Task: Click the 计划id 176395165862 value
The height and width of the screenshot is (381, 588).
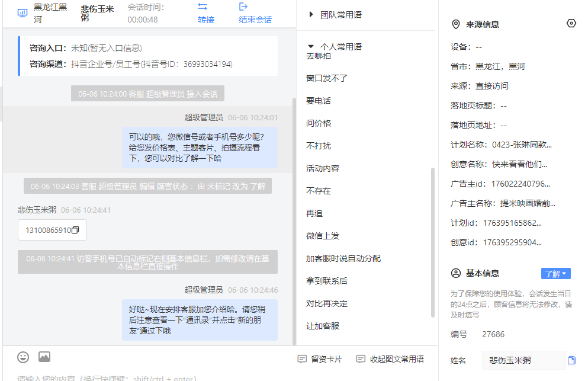Action: [x=512, y=223]
